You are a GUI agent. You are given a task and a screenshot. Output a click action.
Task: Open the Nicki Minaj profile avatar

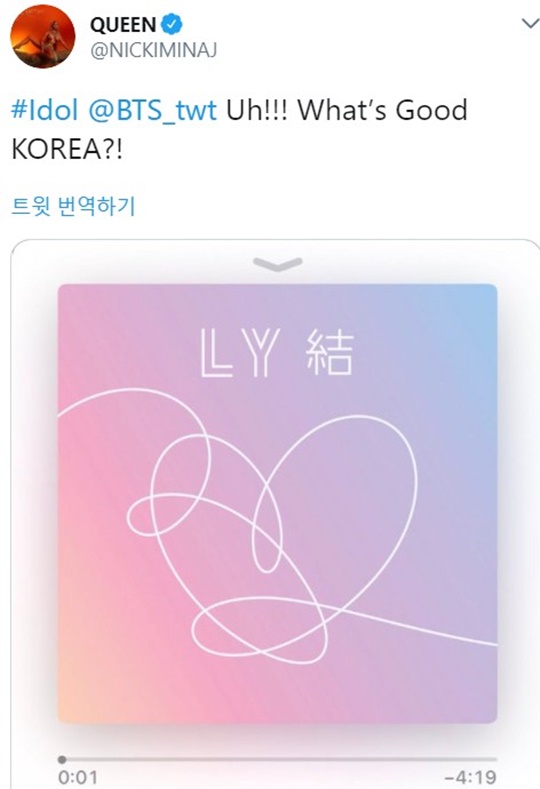[x=43, y=36]
